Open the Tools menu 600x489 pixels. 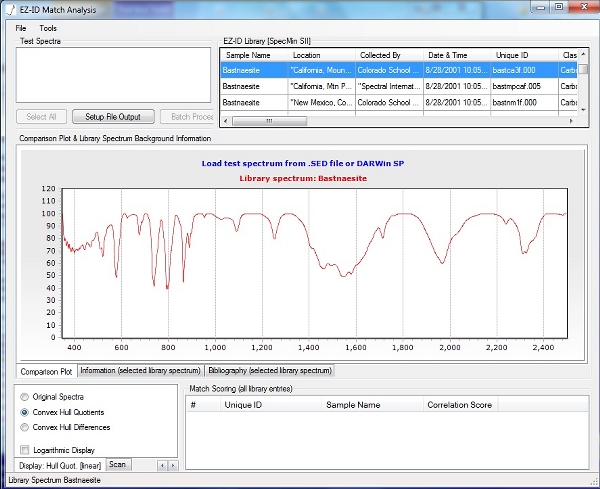click(48, 28)
